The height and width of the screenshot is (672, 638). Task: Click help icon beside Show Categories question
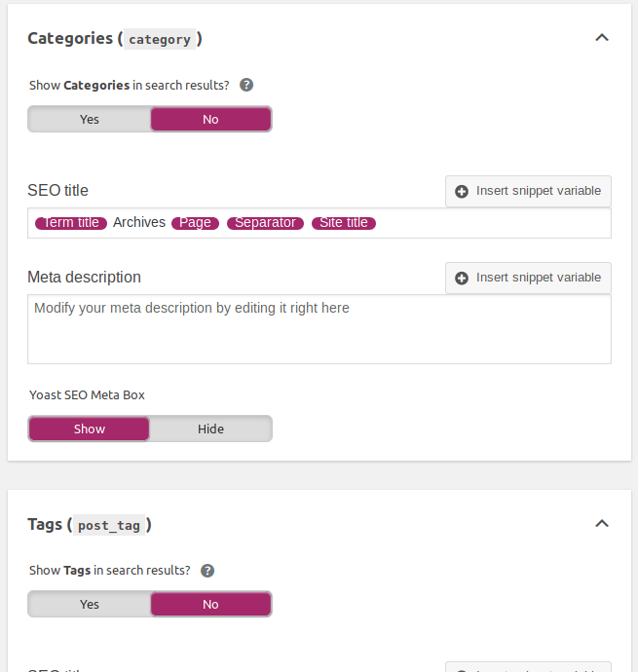click(246, 85)
